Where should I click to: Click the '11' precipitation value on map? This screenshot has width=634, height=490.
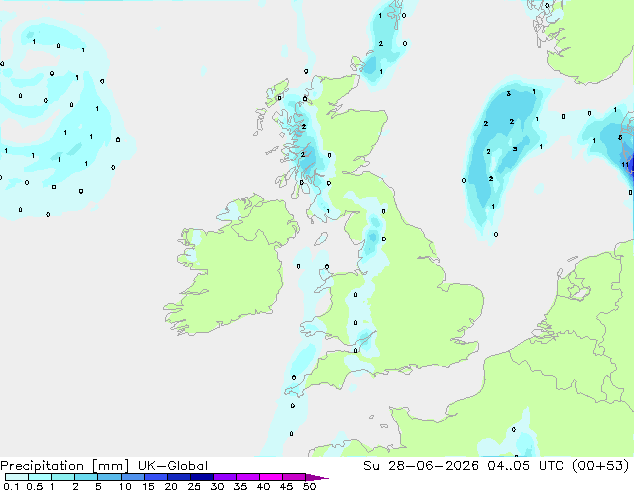pyautogui.click(x=625, y=165)
